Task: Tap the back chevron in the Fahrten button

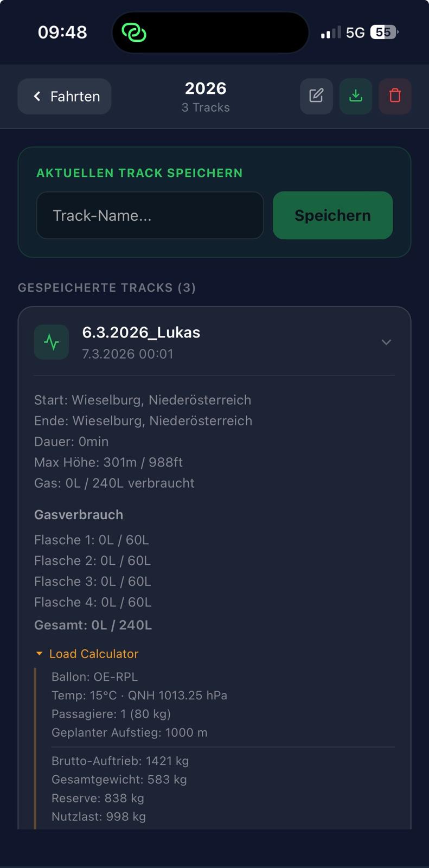Action: click(36, 96)
